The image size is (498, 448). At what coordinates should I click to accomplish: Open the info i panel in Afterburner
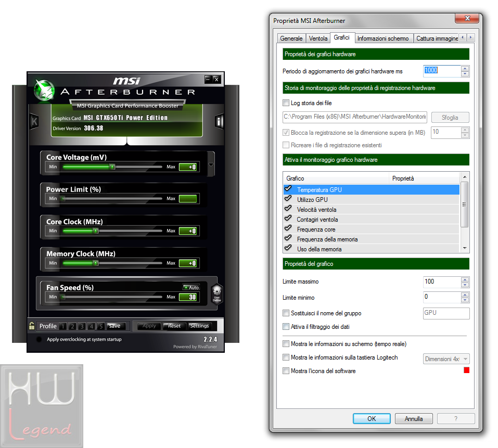pos(219,121)
